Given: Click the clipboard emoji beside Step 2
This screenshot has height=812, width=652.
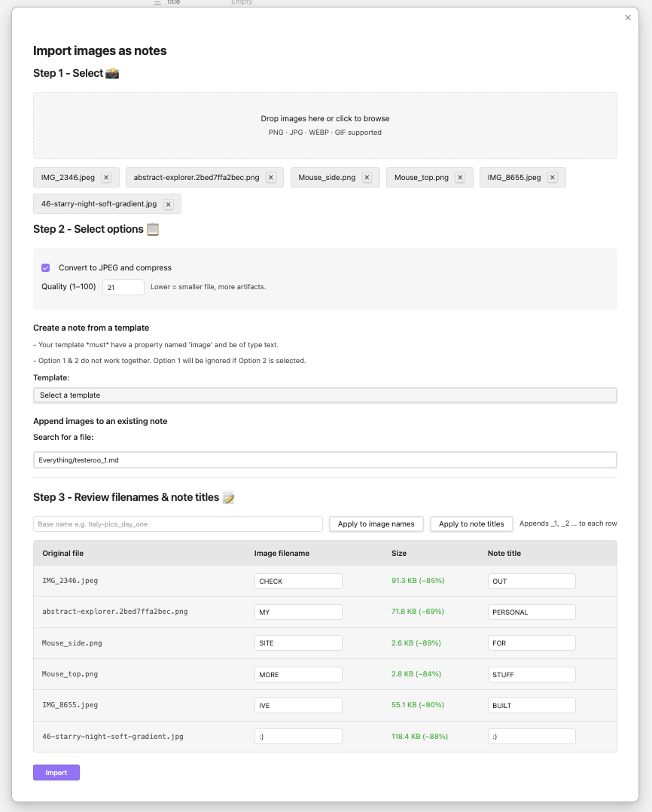Looking at the screenshot, I should [153, 229].
